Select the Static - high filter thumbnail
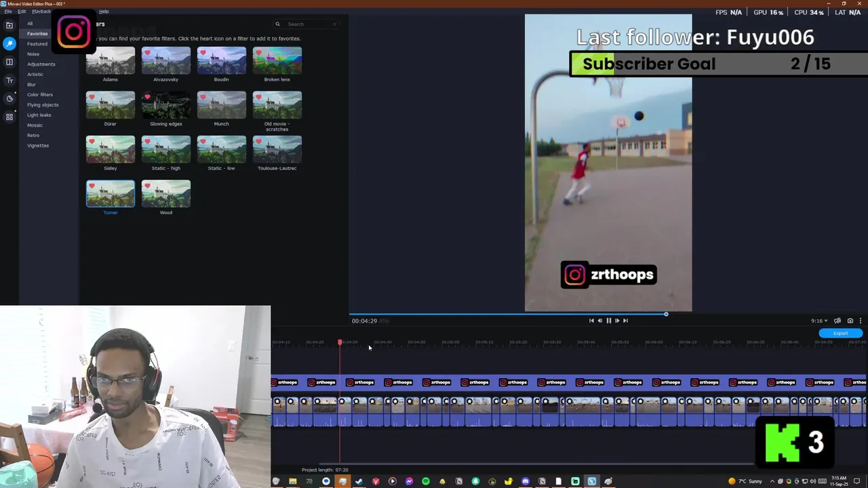Viewport: 868px width, 488px height. [166, 149]
